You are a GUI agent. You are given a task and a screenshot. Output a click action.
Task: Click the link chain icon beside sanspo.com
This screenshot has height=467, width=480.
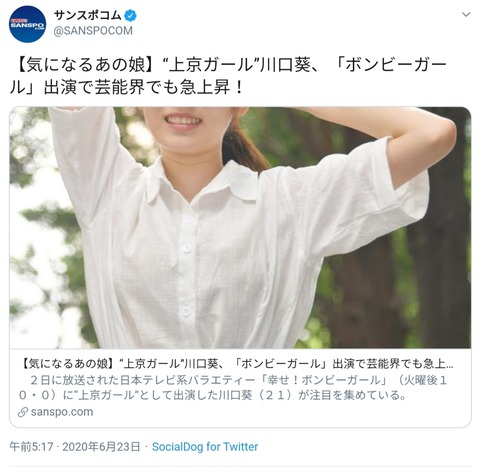coord(23,412)
